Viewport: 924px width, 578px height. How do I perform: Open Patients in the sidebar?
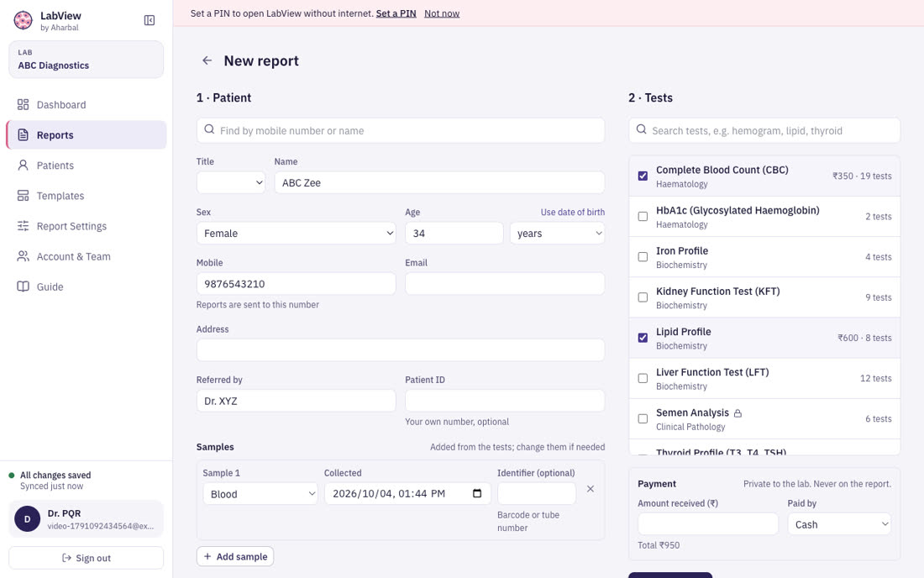(x=87, y=165)
